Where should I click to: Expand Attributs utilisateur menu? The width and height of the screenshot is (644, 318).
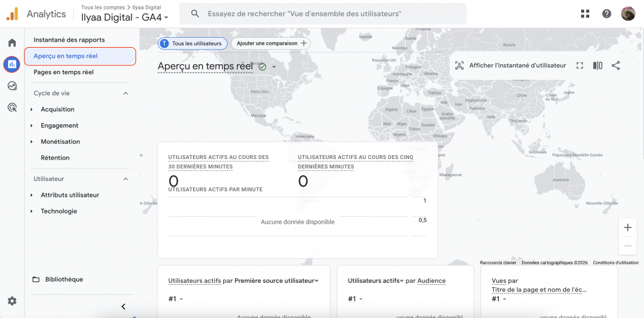[x=31, y=195]
